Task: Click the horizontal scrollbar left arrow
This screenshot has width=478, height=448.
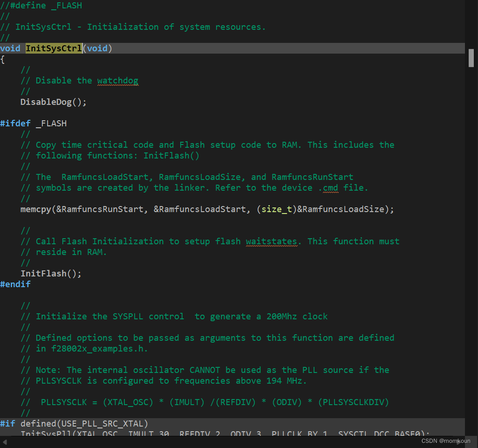Action: (x=5, y=442)
